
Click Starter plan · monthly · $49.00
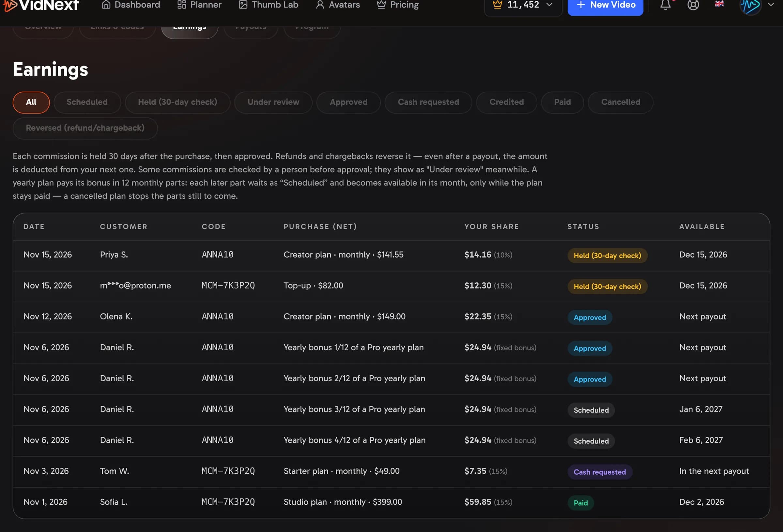[x=341, y=471]
